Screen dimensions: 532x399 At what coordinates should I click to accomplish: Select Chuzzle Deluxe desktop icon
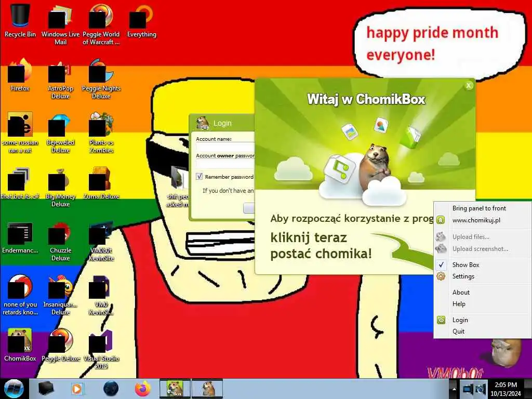[x=60, y=241]
